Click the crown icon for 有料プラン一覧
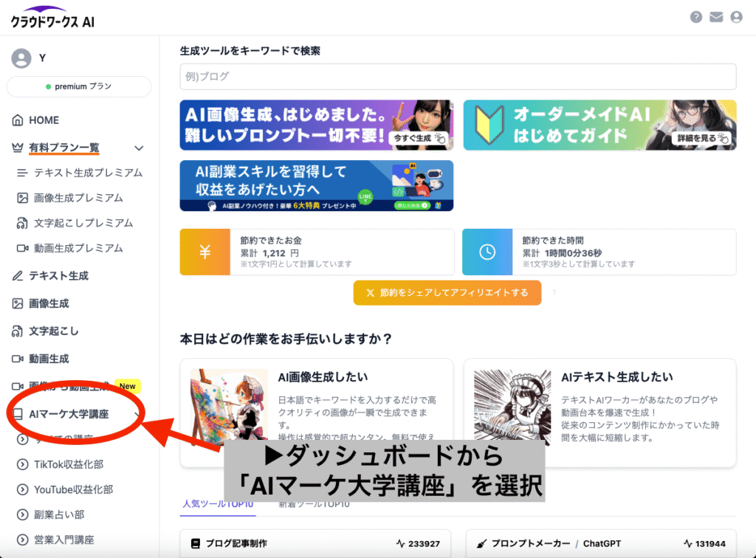 coord(18,148)
